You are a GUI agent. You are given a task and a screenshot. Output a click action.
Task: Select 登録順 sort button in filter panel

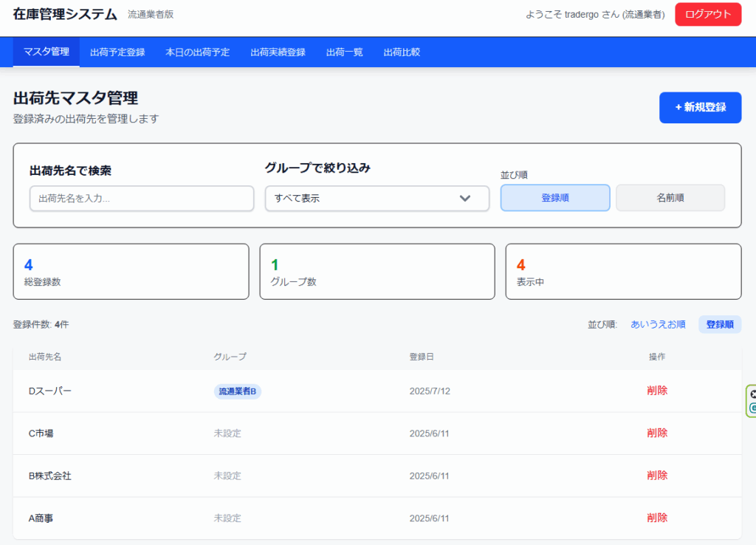point(555,198)
